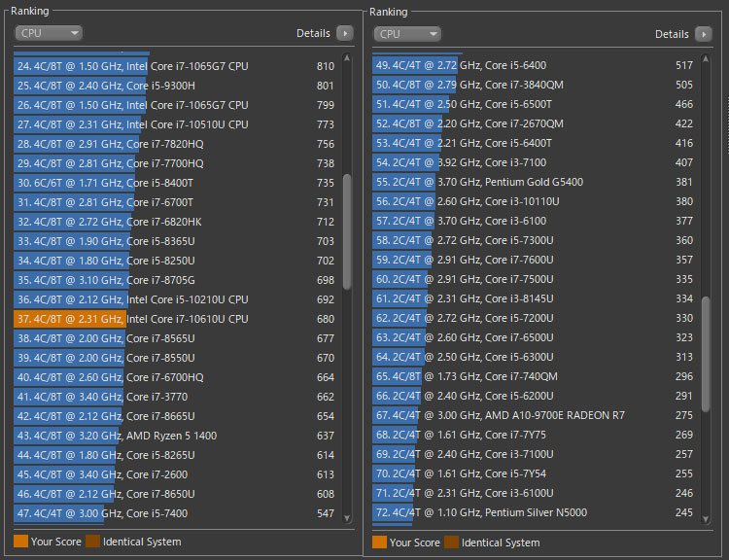
Task: Select row 68 Core i7-7Y75
Action: pyautogui.click(x=535, y=435)
